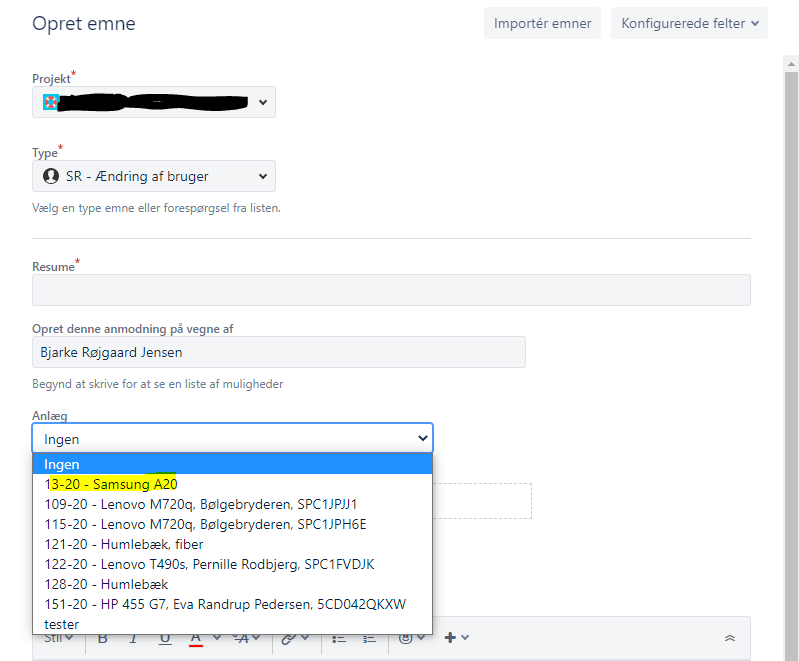
Task: Click the Importér emner button
Action: (x=542, y=23)
